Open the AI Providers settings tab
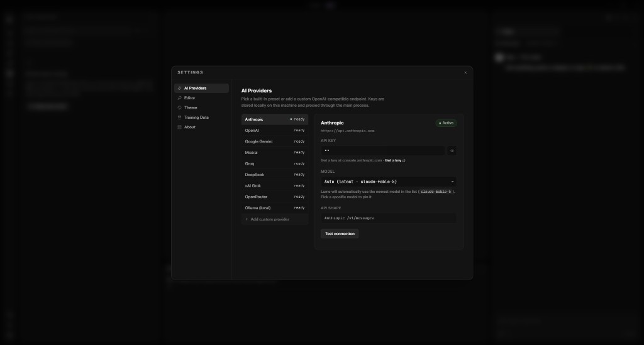This screenshot has width=644, height=345. tap(201, 88)
